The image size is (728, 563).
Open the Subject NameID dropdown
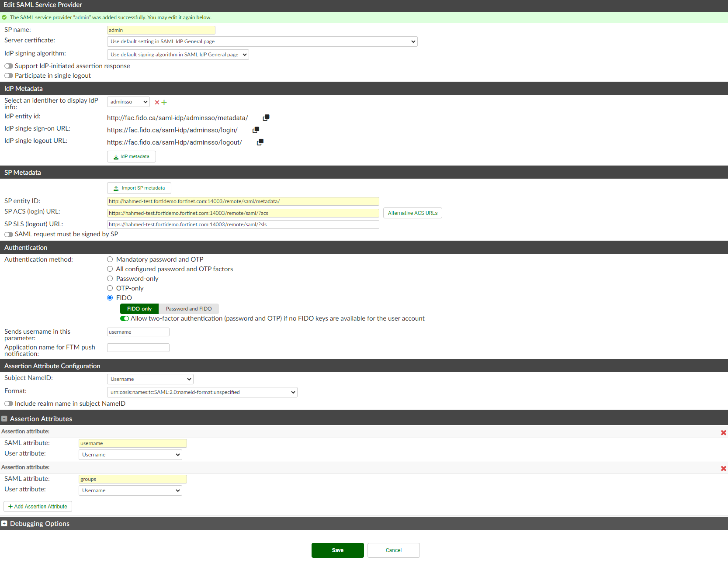[150, 379]
